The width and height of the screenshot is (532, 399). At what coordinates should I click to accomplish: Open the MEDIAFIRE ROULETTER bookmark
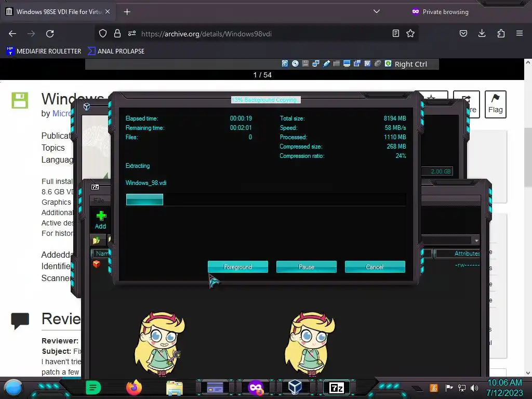point(44,51)
